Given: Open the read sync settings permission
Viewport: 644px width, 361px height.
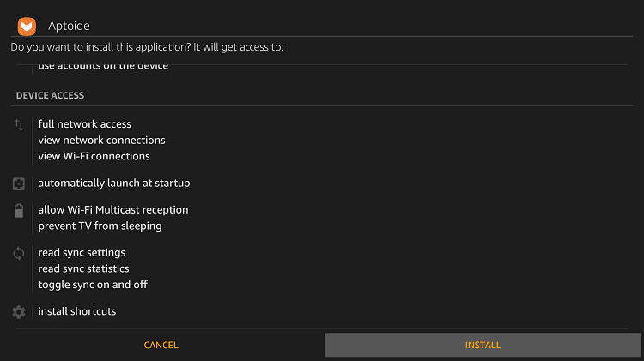Looking at the screenshot, I should pyautogui.click(x=82, y=252).
